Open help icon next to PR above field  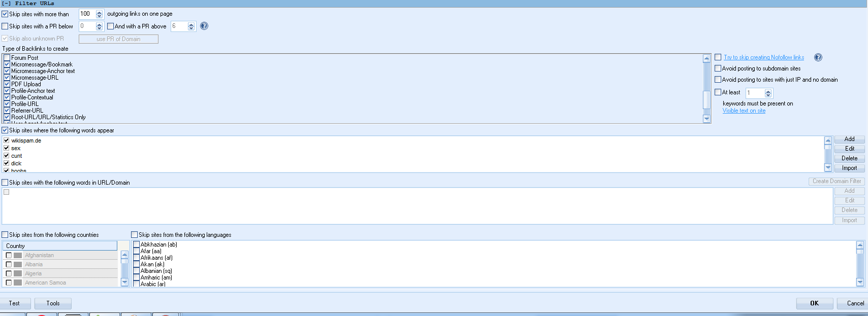coord(204,26)
